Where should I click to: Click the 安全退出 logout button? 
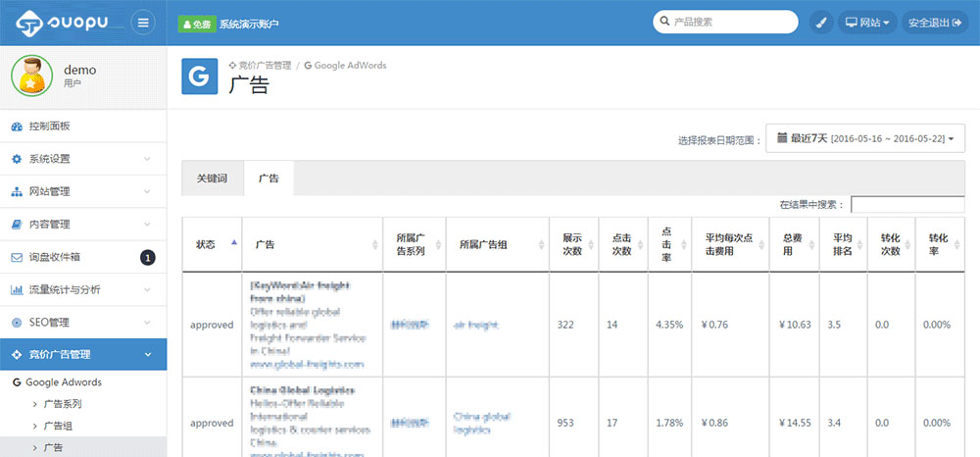coord(934,23)
